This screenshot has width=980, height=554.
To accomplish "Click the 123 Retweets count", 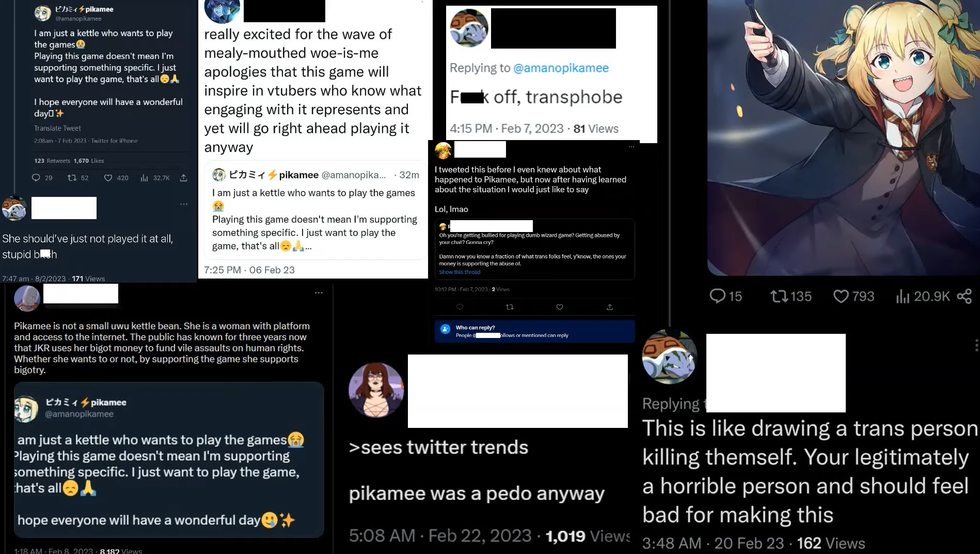I will click(52, 161).
